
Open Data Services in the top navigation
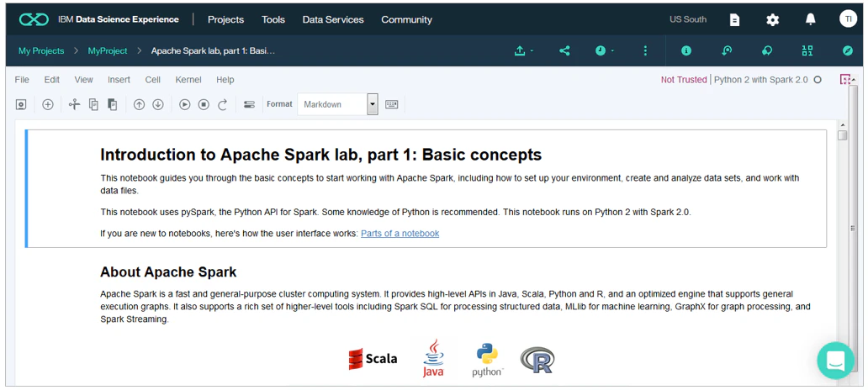click(x=333, y=19)
